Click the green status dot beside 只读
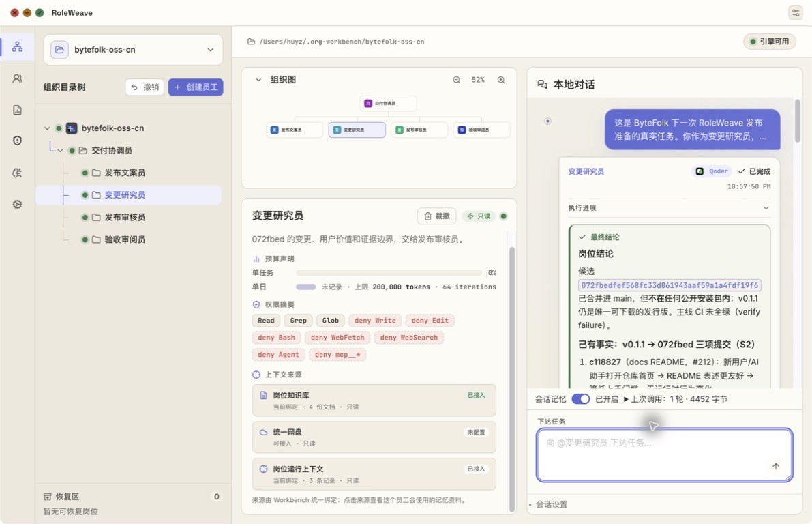 tap(503, 216)
